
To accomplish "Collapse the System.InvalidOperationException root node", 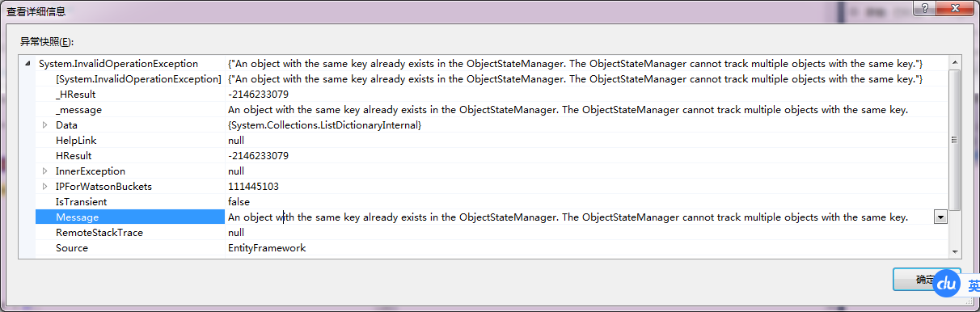I will point(27,64).
